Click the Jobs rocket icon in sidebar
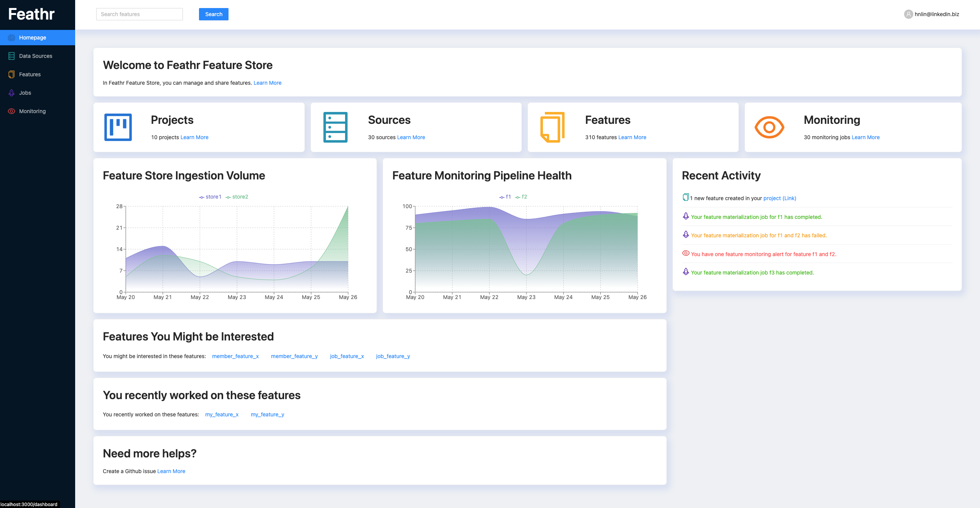This screenshot has height=508, width=980. pyautogui.click(x=12, y=93)
